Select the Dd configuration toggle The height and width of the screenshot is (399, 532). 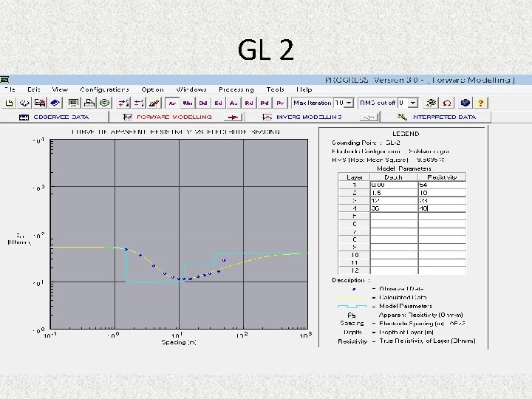coord(203,103)
